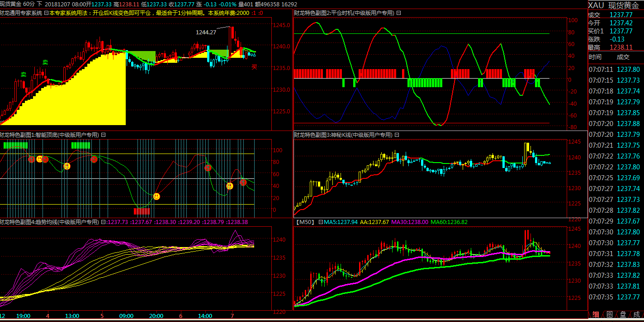Click the leftmost green signal block in 智能顶底
Screen dimensions: 644x322
(15, 145)
